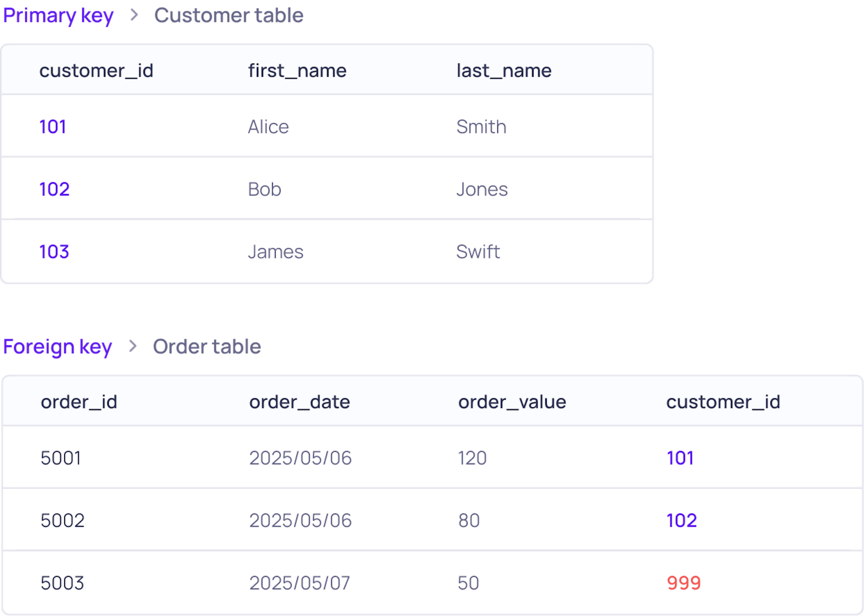Click the chevron after Primary key
The height and width of the screenshot is (616, 864).
(134, 15)
